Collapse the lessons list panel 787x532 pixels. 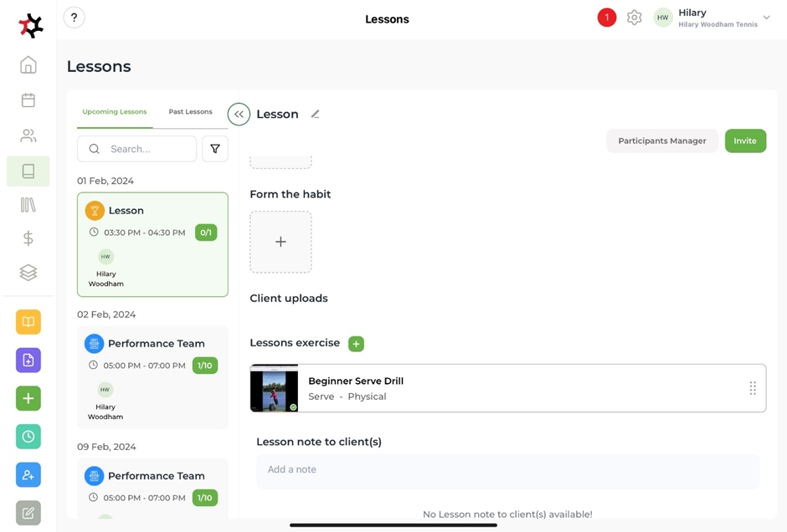pos(239,115)
